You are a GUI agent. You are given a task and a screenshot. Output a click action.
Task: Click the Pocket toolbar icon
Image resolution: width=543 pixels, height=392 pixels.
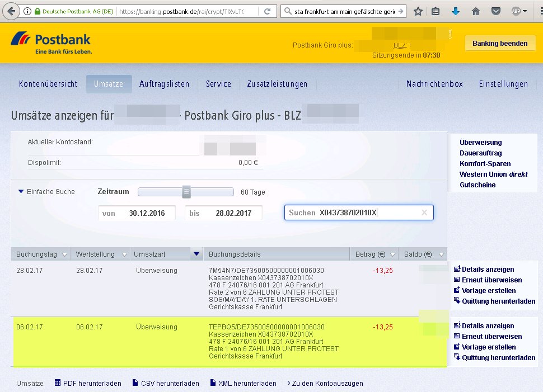496,11
